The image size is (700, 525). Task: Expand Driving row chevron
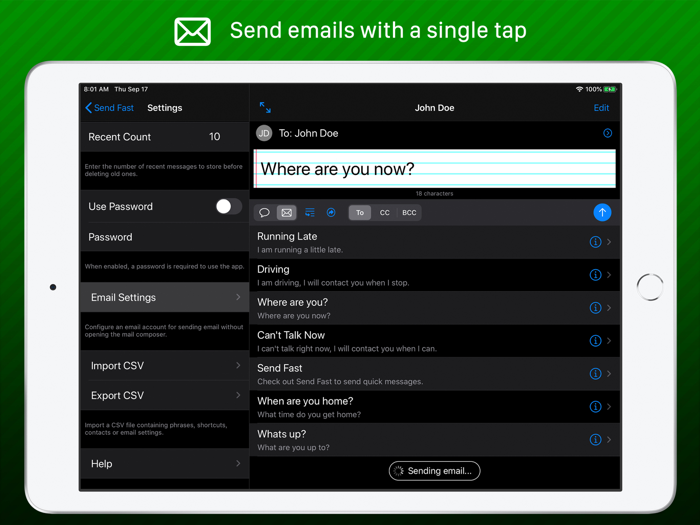pos(609,275)
